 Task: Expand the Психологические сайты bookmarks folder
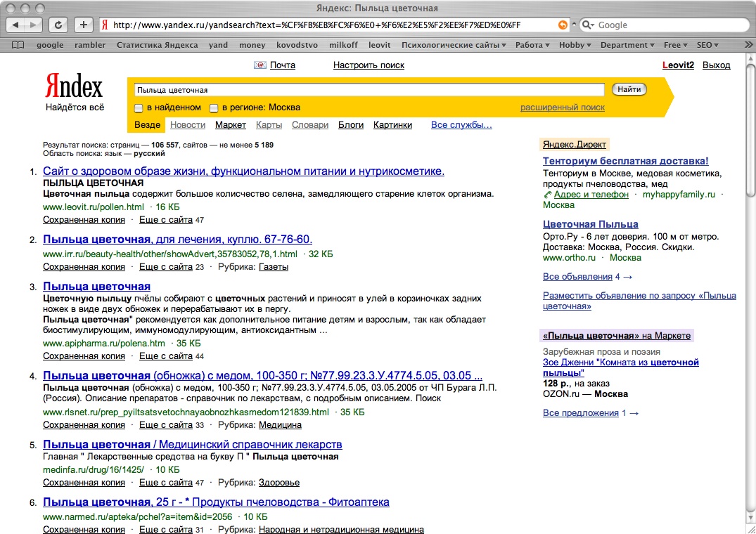click(x=453, y=45)
